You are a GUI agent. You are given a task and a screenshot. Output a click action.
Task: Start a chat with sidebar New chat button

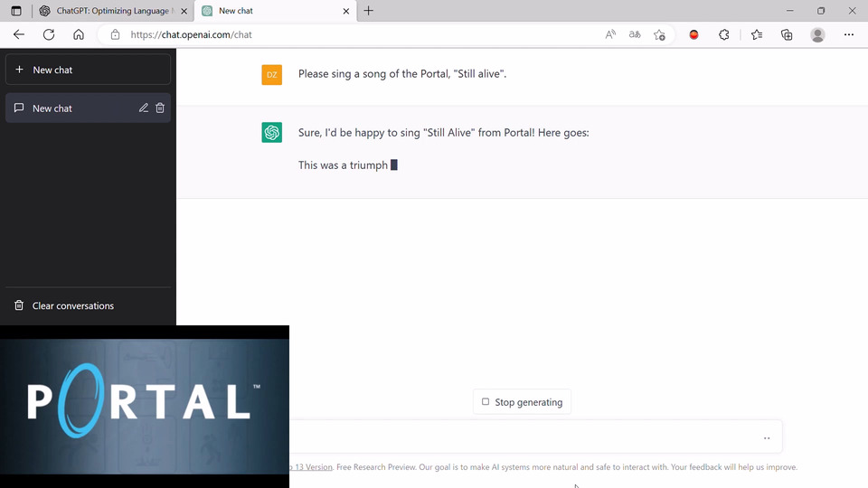(88, 70)
